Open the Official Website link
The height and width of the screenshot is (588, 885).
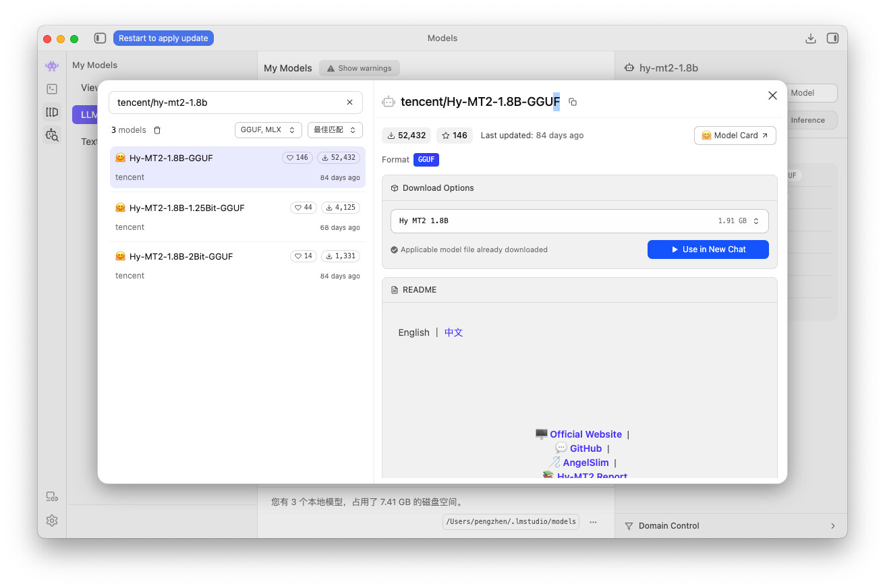(x=586, y=434)
